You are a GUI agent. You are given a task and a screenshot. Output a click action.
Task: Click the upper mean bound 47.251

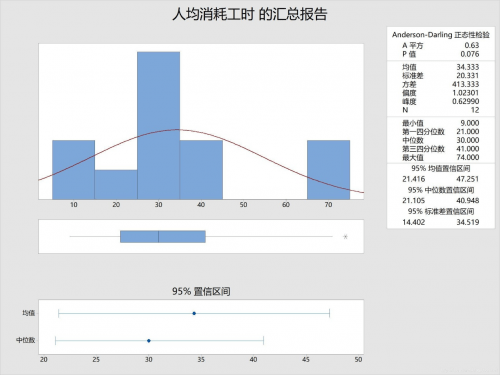pyautogui.click(x=468, y=179)
